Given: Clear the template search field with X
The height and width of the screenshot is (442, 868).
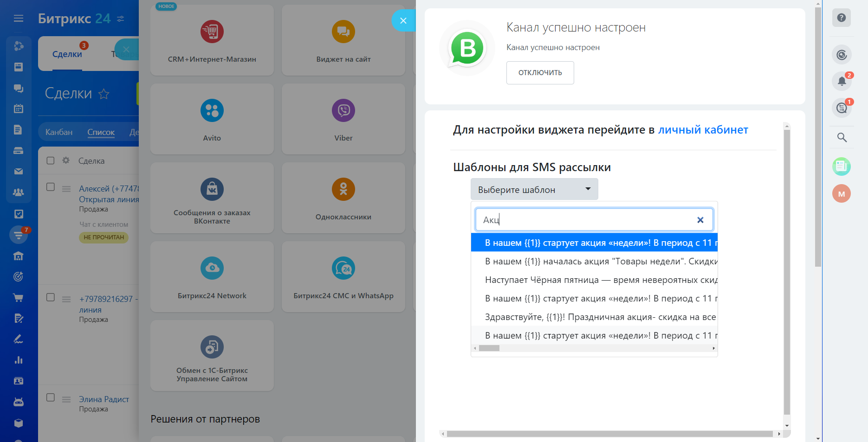Looking at the screenshot, I should (x=700, y=220).
